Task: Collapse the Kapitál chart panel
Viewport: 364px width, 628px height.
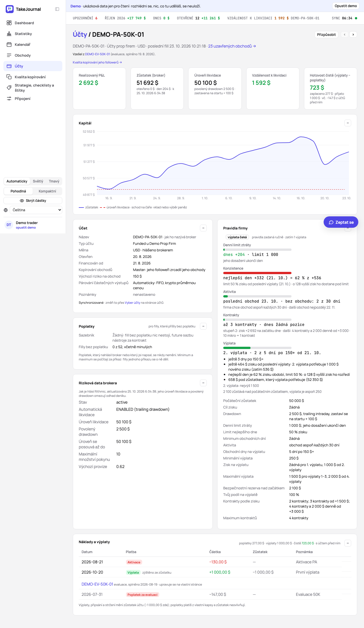Action: (348, 123)
